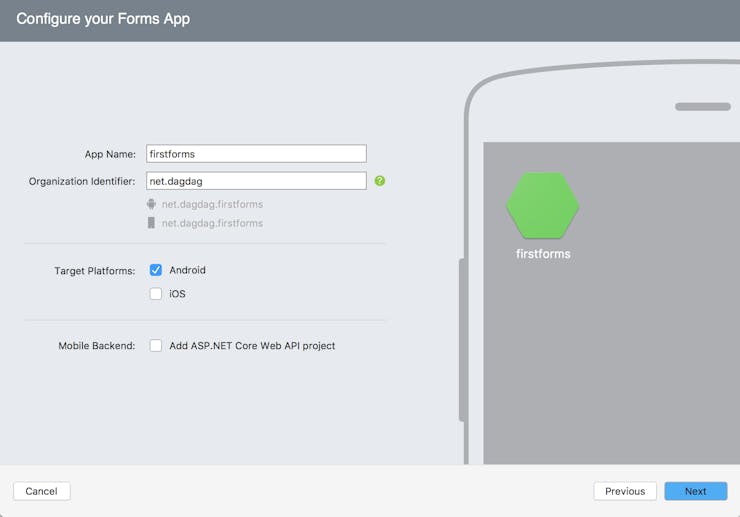740x517 pixels.
Task: Check Add ASP.NET Core Web API project
Action: pyautogui.click(x=156, y=346)
